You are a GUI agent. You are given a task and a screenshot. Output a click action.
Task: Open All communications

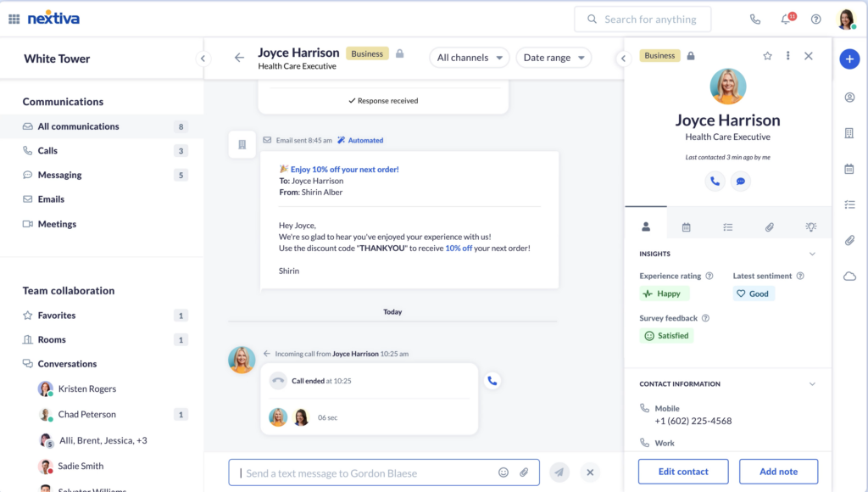click(102, 126)
